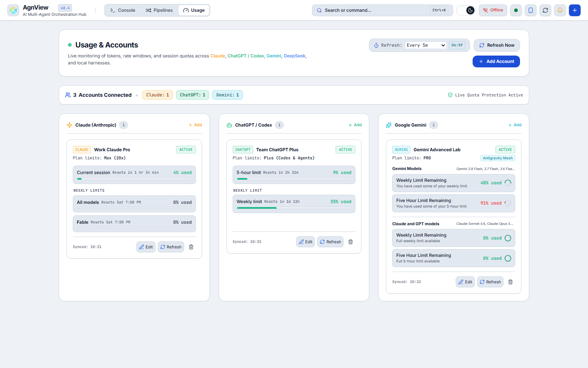588x368 pixels.
Task: Click the ChatGPT robot icon in column header
Action: [x=229, y=125]
